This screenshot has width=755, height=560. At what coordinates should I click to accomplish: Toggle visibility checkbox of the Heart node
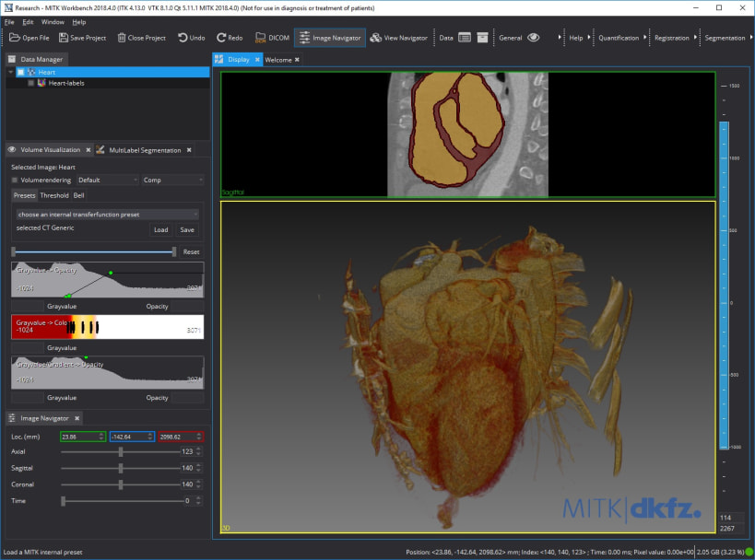coord(20,72)
